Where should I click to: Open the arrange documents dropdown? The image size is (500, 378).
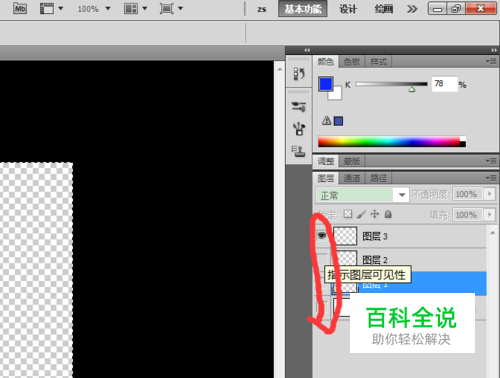tap(135, 8)
